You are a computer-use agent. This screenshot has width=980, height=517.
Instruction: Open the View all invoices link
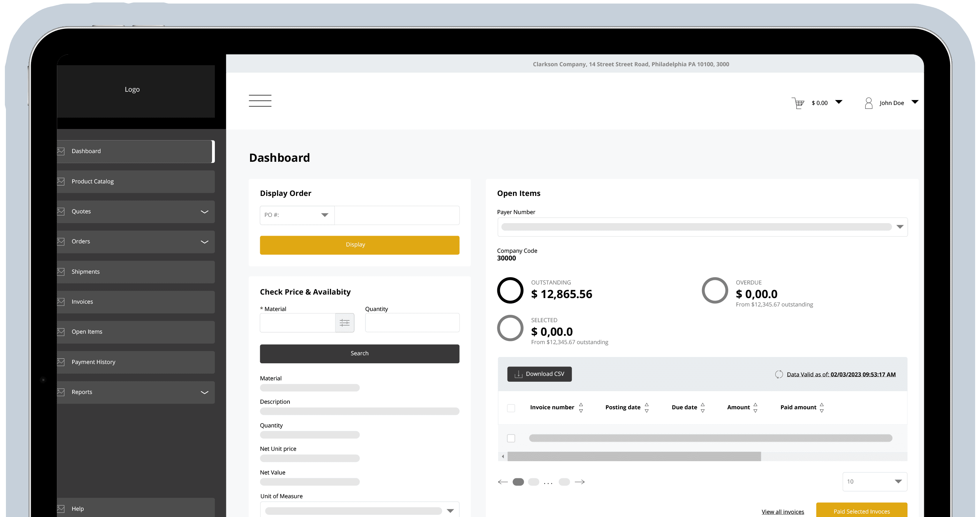pyautogui.click(x=783, y=512)
